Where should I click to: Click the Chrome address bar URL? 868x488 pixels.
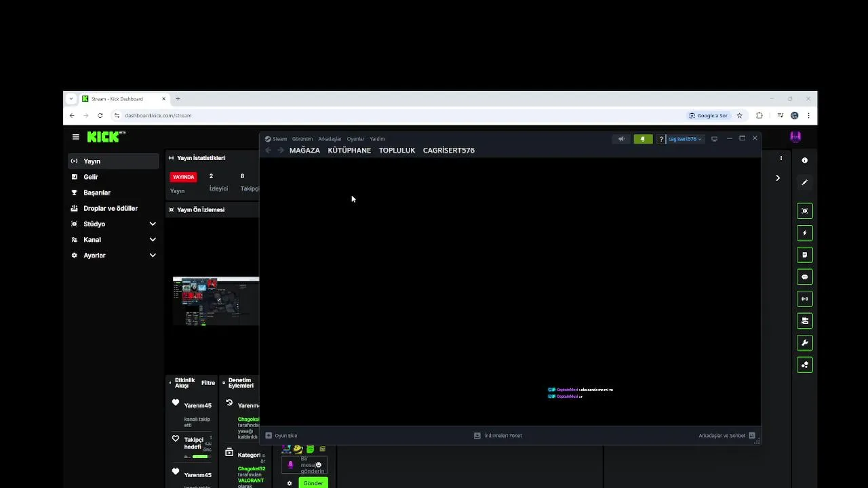(158, 116)
